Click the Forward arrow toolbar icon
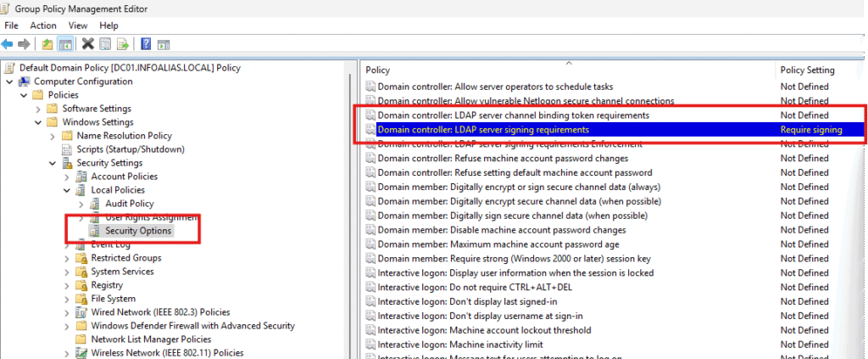868x359 pixels. (23, 44)
